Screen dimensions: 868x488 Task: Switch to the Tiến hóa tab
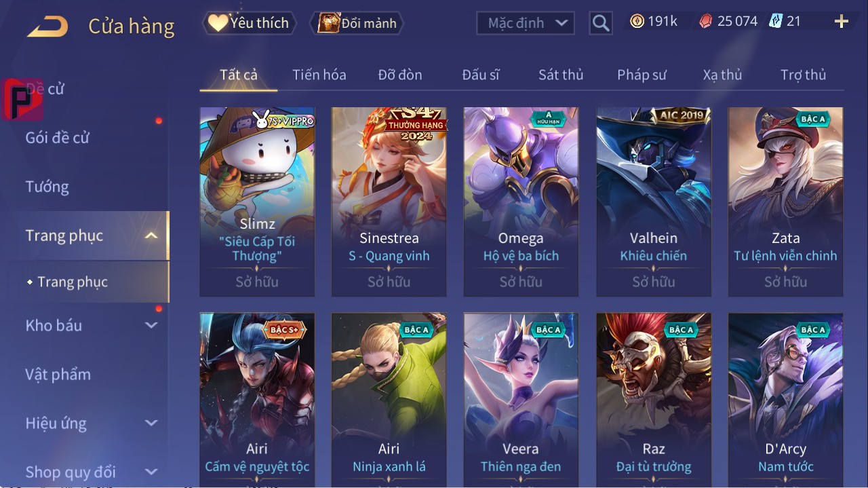click(x=319, y=75)
